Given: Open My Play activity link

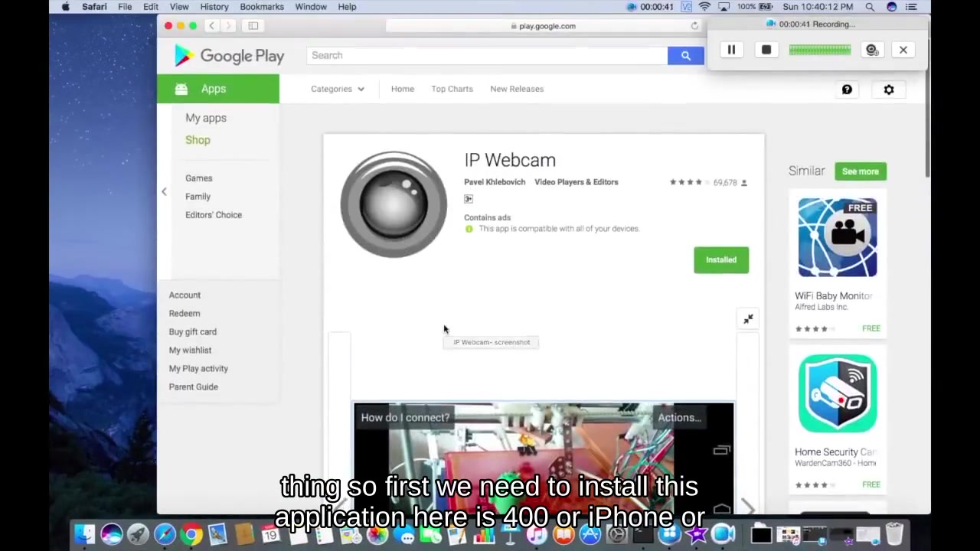Looking at the screenshot, I should (198, 368).
